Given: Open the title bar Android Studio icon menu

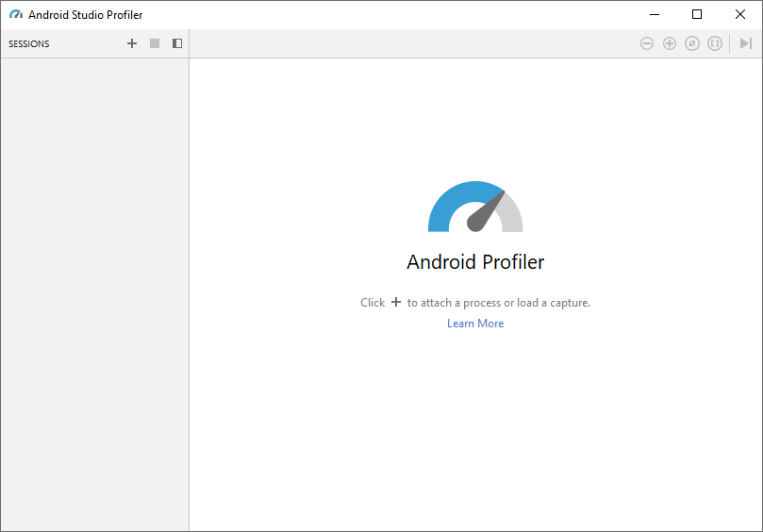Looking at the screenshot, I should (16, 15).
